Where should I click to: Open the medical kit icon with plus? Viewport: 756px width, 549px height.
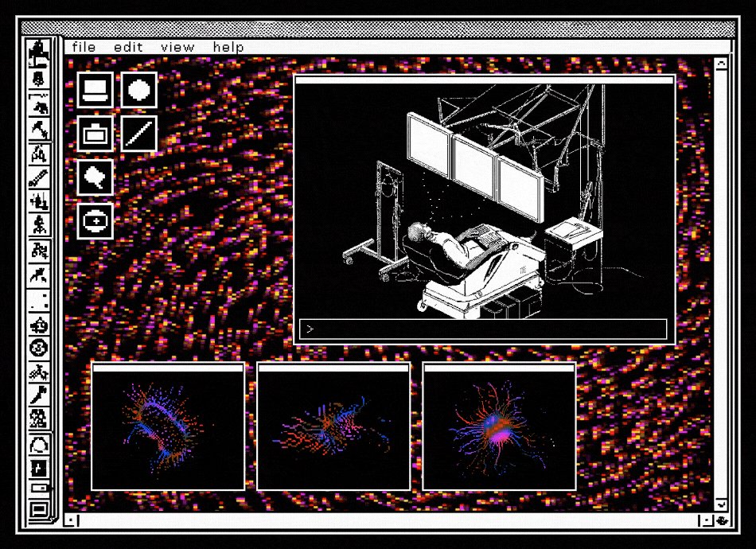(x=95, y=221)
